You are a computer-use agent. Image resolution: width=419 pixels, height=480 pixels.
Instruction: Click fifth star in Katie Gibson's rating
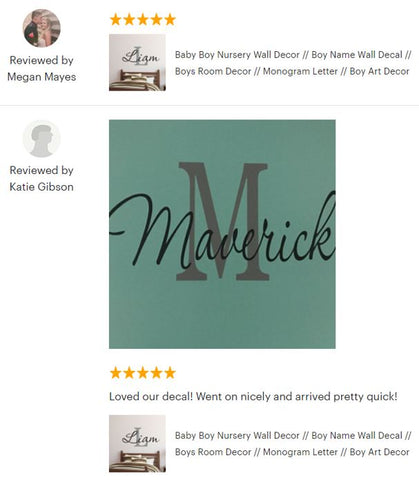click(170, 373)
